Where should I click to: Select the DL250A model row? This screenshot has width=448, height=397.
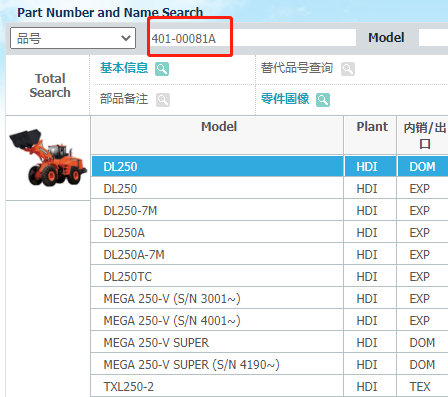tap(269, 232)
